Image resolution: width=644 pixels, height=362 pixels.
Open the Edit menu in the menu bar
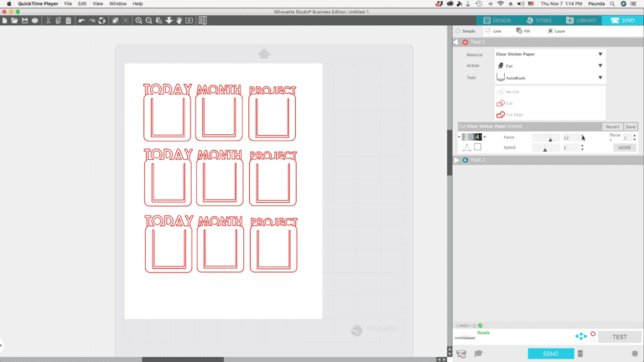coord(82,3)
